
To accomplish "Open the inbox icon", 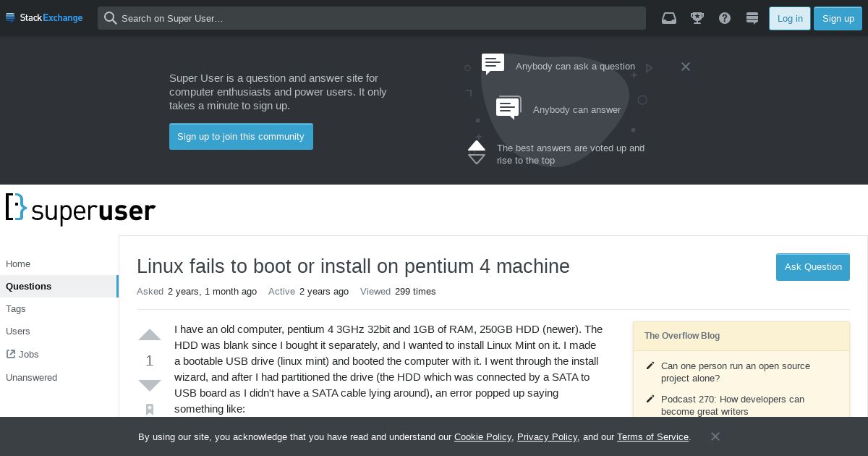I will pyautogui.click(x=669, y=18).
